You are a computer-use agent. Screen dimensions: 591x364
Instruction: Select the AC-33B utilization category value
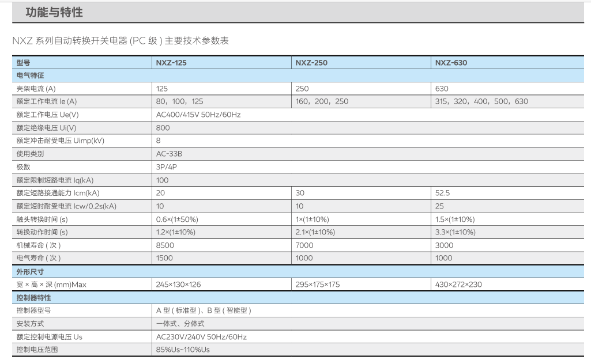coord(170,154)
